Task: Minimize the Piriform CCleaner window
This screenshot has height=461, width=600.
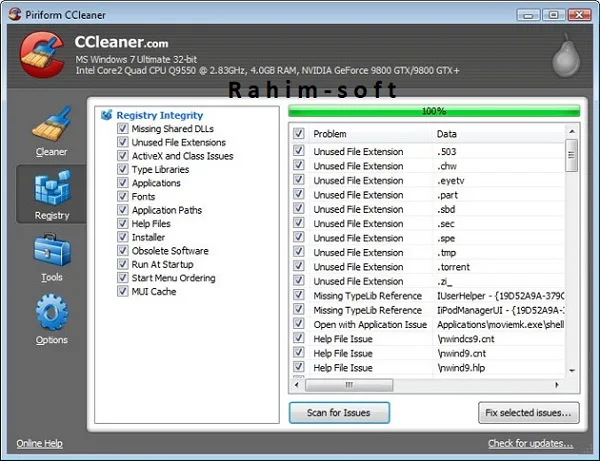Action: [x=528, y=15]
